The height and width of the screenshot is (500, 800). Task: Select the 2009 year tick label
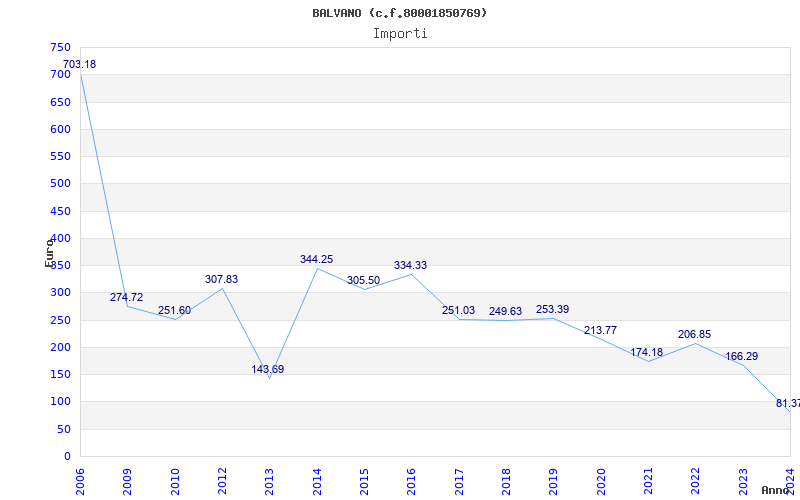tap(128, 482)
